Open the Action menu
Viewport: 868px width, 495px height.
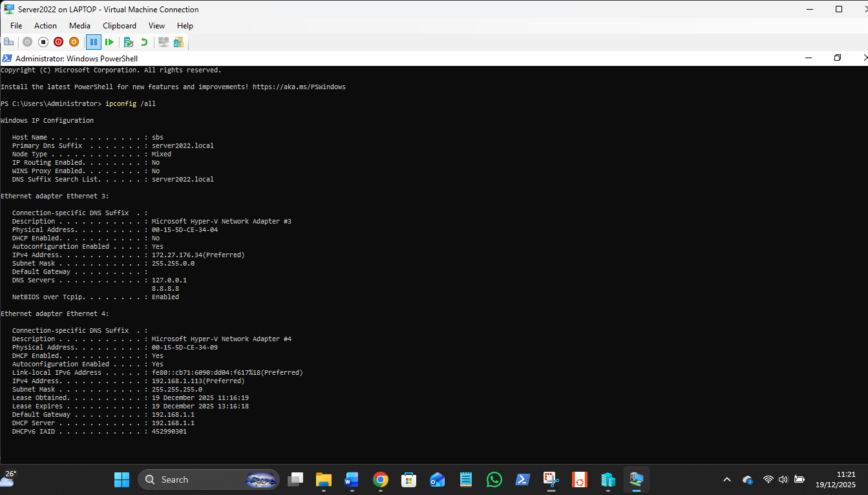(45, 26)
